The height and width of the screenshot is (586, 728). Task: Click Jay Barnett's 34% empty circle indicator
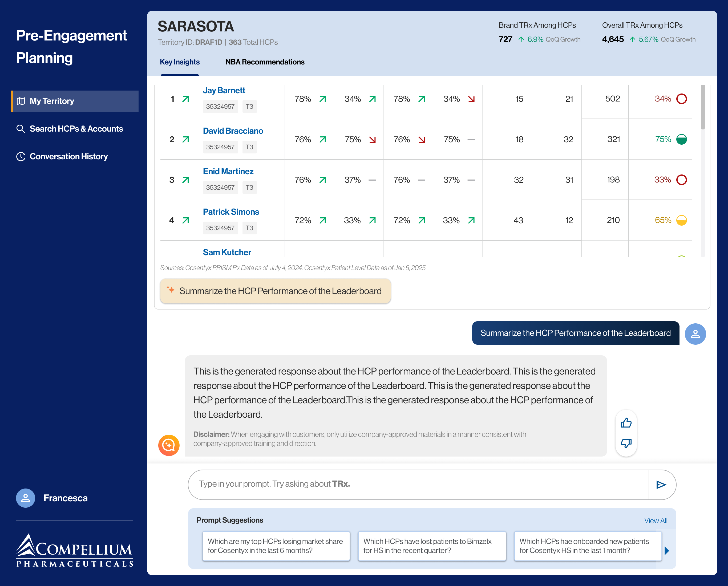click(681, 99)
